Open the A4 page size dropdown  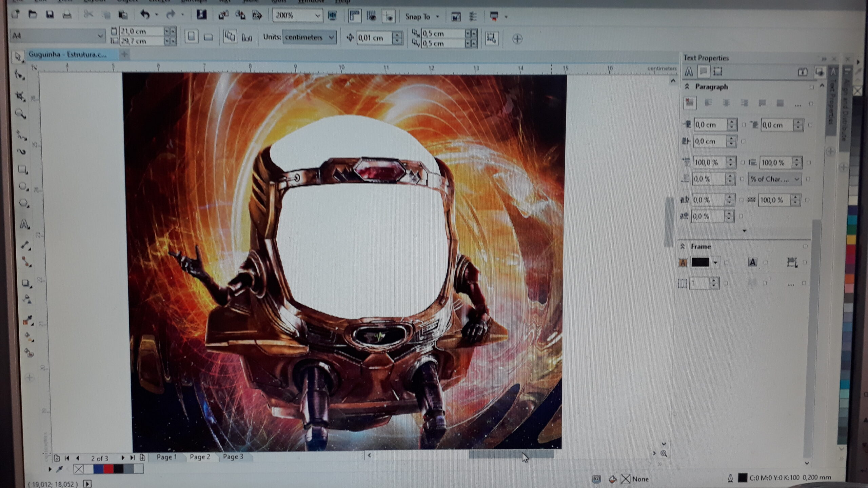coord(100,36)
